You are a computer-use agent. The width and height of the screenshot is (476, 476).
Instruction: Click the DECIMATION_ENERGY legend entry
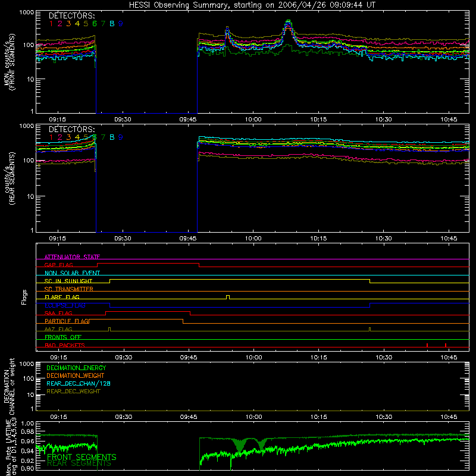click(76, 368)
